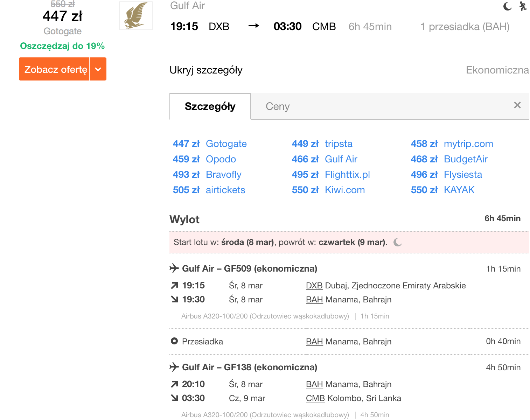Open the 447 zł Gotogate offer
Screen dimensions: 530x420
pos(210,144)
